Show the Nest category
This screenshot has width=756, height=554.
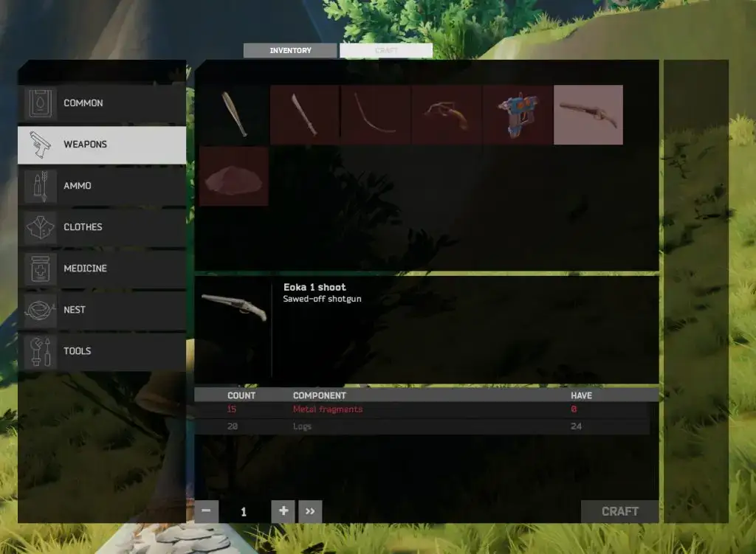tap(102, 310)
